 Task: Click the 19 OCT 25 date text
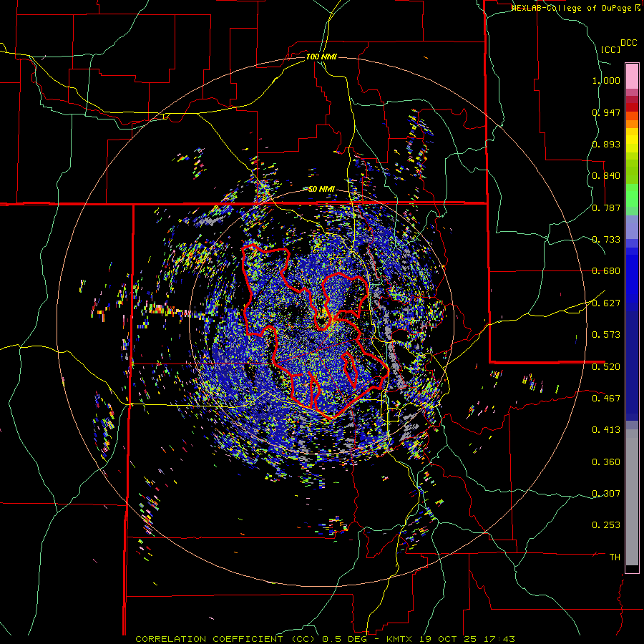click(448, 639)
